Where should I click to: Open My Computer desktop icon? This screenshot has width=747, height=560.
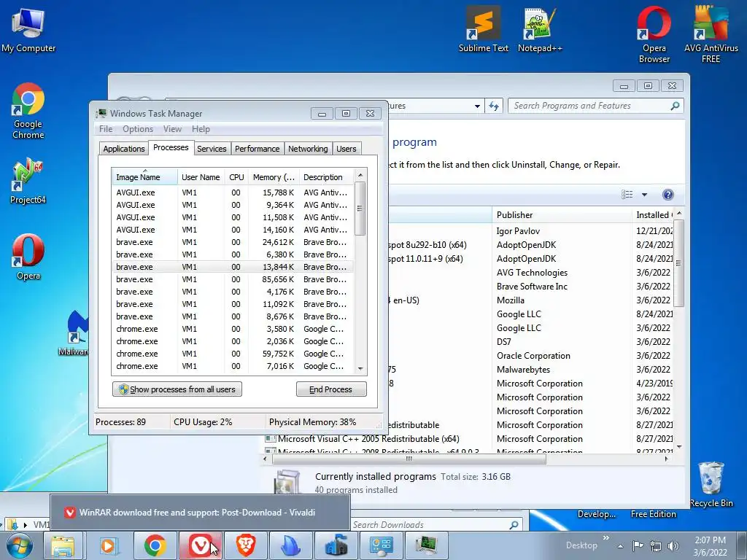point(28,31)
